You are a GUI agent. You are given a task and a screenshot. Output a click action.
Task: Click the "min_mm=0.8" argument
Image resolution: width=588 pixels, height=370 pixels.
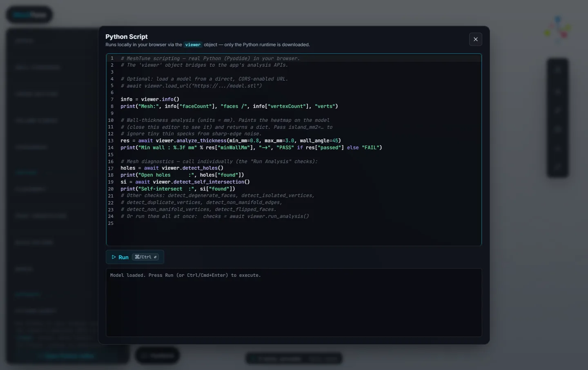tap(244, 141)
